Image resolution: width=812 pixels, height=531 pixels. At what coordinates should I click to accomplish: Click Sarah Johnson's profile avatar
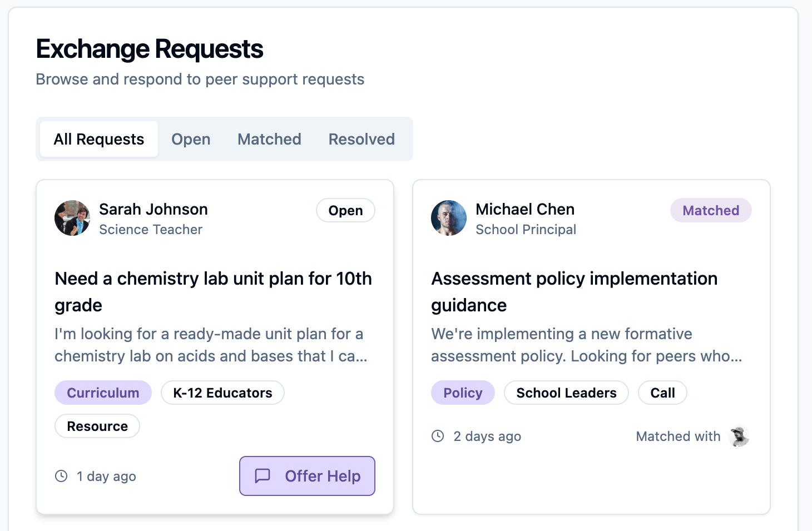point(72,218)
